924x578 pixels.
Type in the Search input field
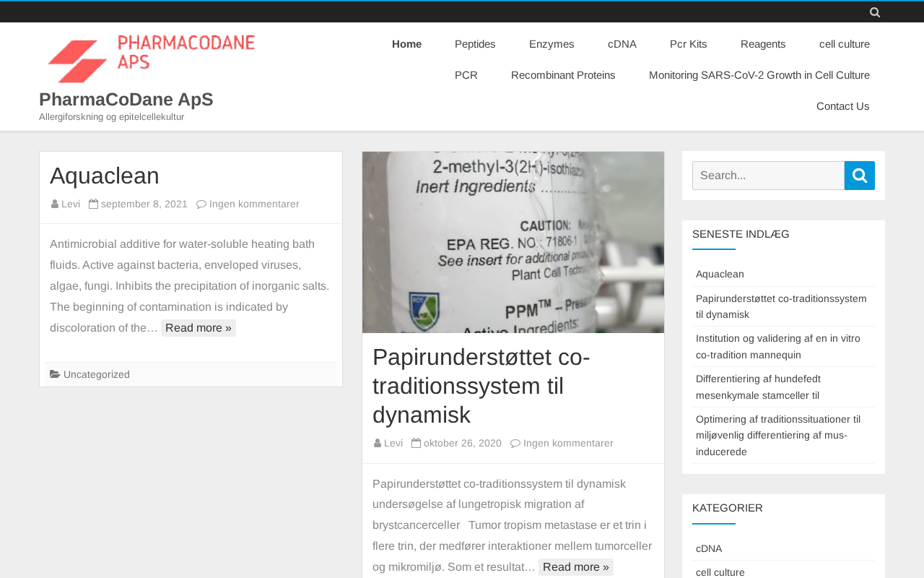[768, 176]
